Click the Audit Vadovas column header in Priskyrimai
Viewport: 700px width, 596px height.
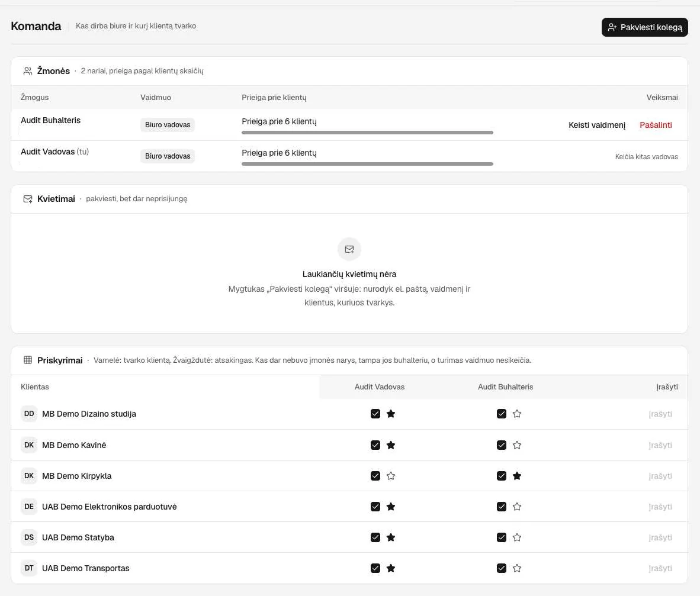[380, 386]
